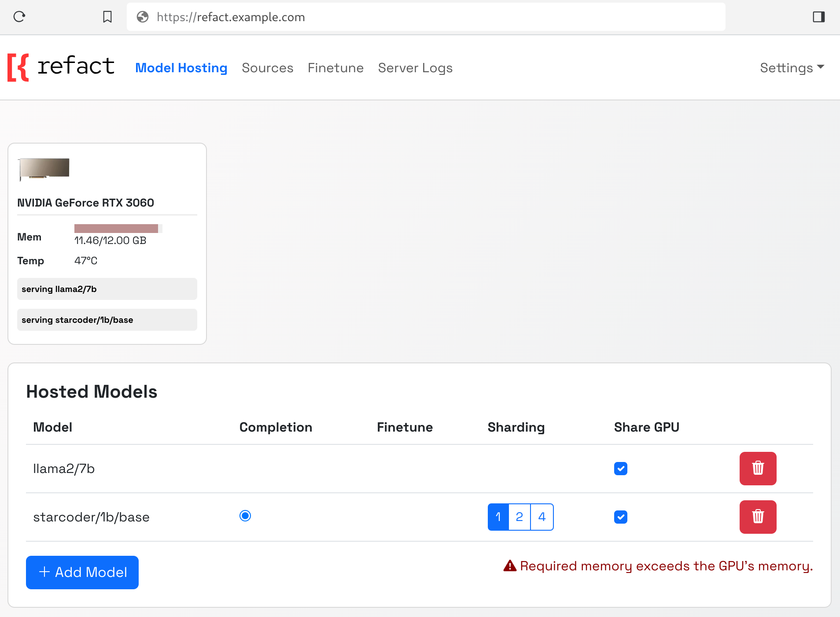Uncheck Share GPU for llama2/7b
Viewport: 840px width, 617px height.
pos(621,468)
